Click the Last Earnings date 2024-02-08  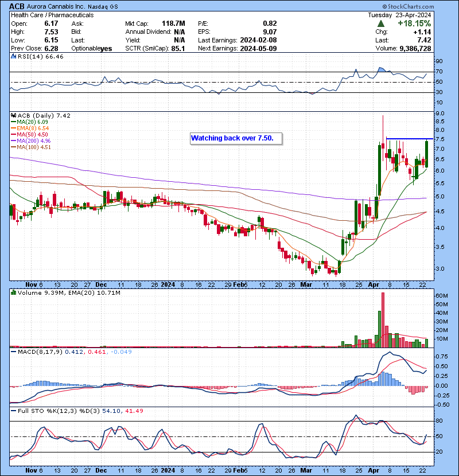pyautogui.click(x=258, y=40)
